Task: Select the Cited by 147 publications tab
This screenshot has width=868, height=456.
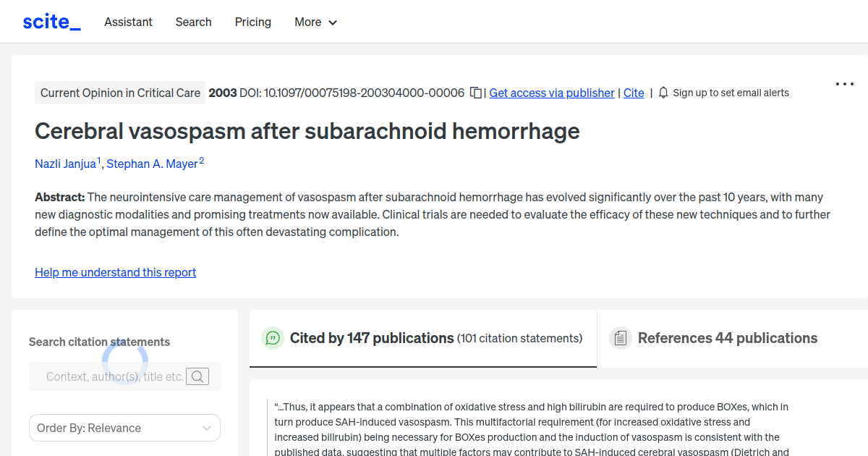Action: click(x=370, y=337)
